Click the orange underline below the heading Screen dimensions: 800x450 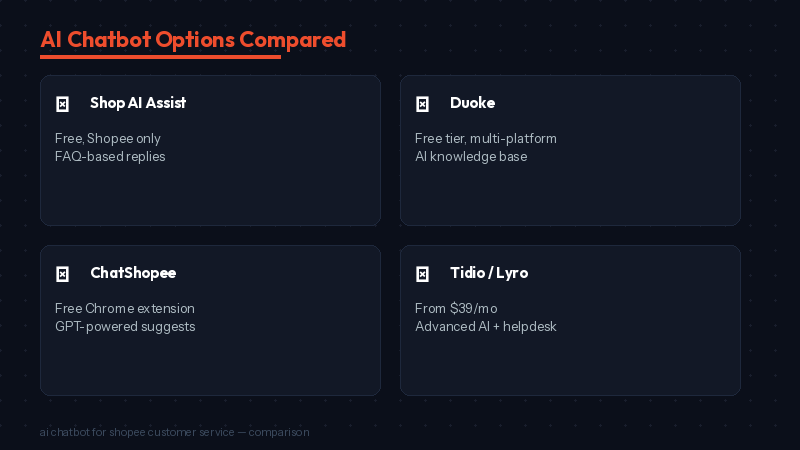(x=160, y=57)
